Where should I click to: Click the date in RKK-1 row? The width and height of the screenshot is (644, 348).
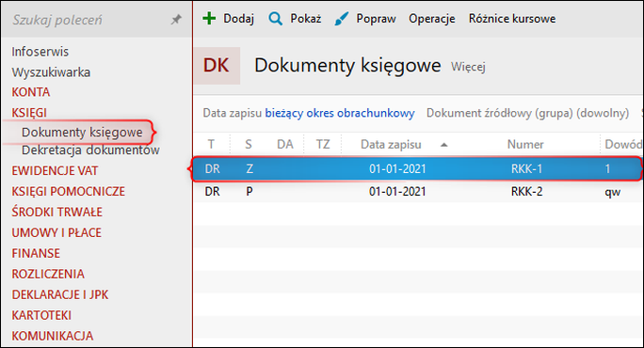coord(397,168)
